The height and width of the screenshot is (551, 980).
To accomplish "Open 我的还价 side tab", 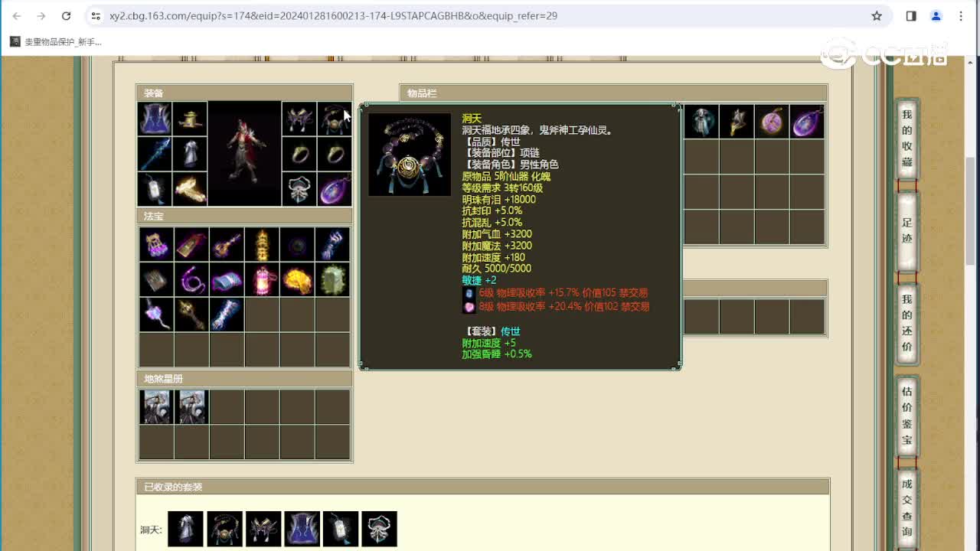I will tap(907, 323).
